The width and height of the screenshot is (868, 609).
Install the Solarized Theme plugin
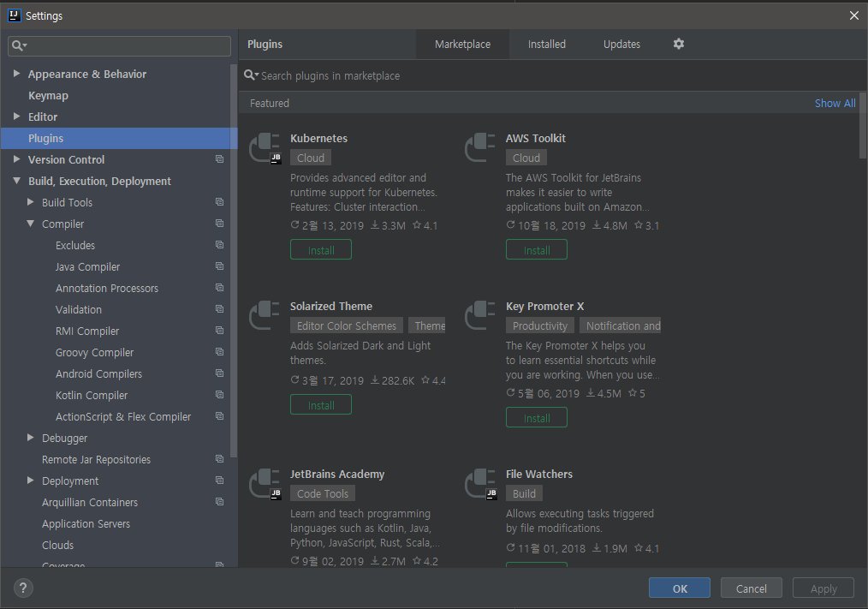320,404
